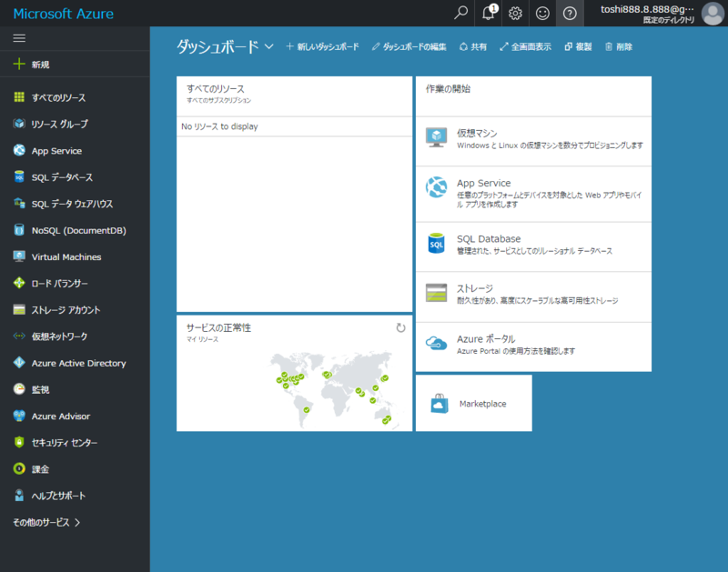
Task: Open the search magnifier in top bar
Action: tap(460, 13)
